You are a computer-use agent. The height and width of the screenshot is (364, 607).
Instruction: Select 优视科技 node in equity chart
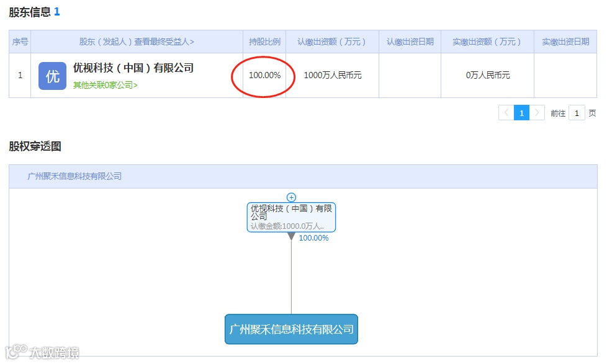point(291,217)
